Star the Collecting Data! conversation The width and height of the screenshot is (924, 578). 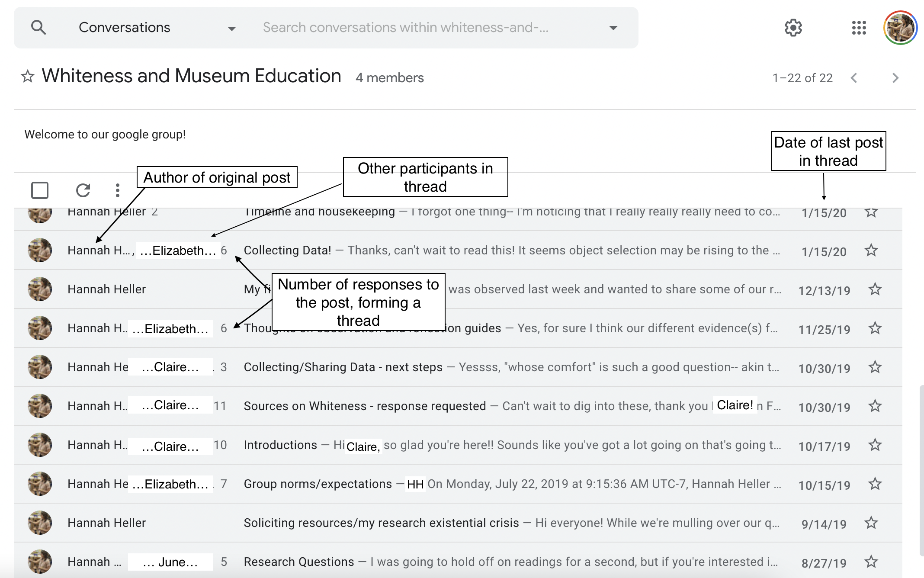tap(871, 250)
